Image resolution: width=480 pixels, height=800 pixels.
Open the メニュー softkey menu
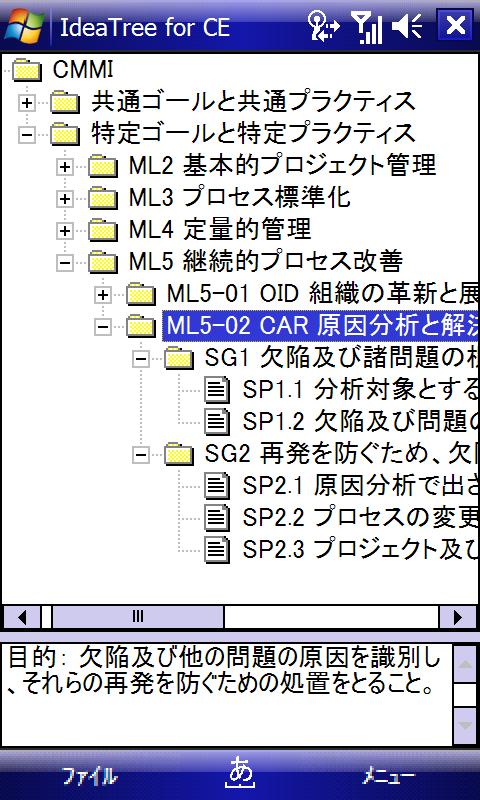[388, 776]
